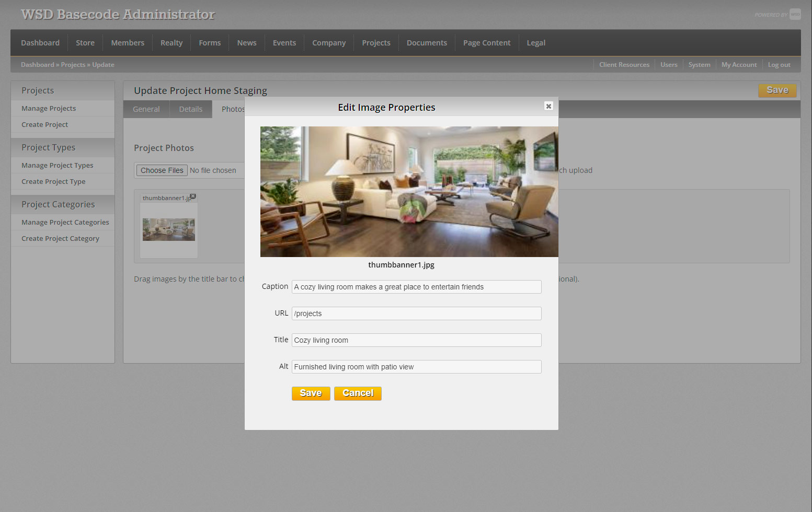Focus the Title input field
The height and width of the screenshot is (512, 812).
click(417, 340)
